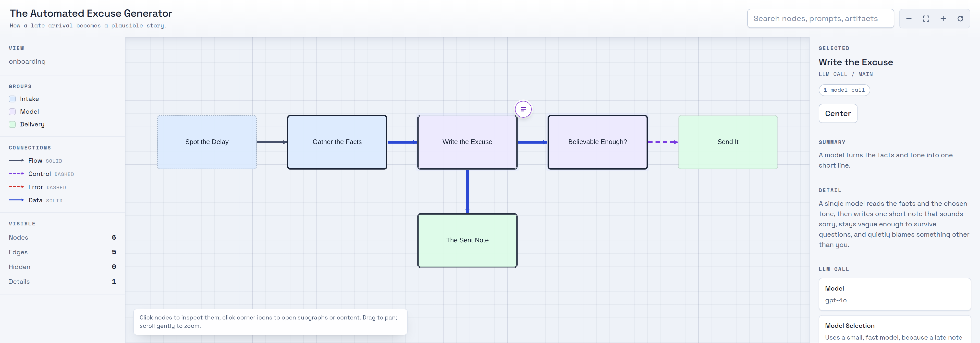This screenshot has width=980, height=343.
Task: Click the reset view refresh icon
Action: coord(960,19)
